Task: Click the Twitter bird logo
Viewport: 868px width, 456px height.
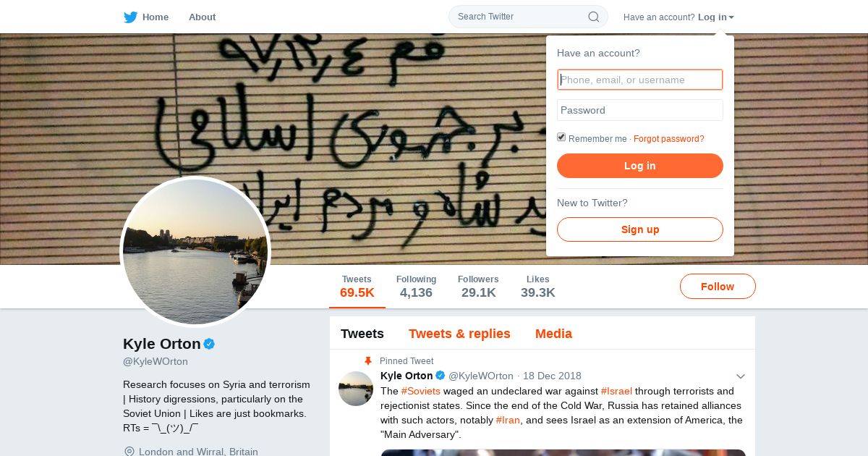Action: click(130, 17)
